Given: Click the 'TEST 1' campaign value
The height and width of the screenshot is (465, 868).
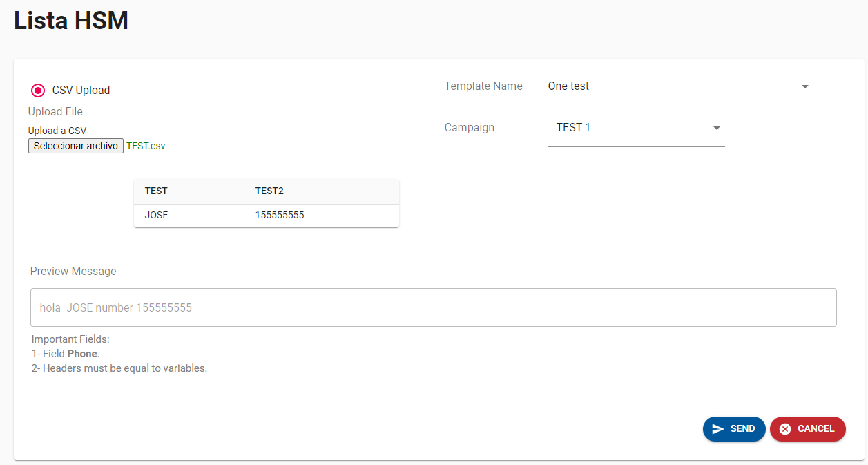Looking at the screenshot, I should pyautogui.click(x=573, y=128).
